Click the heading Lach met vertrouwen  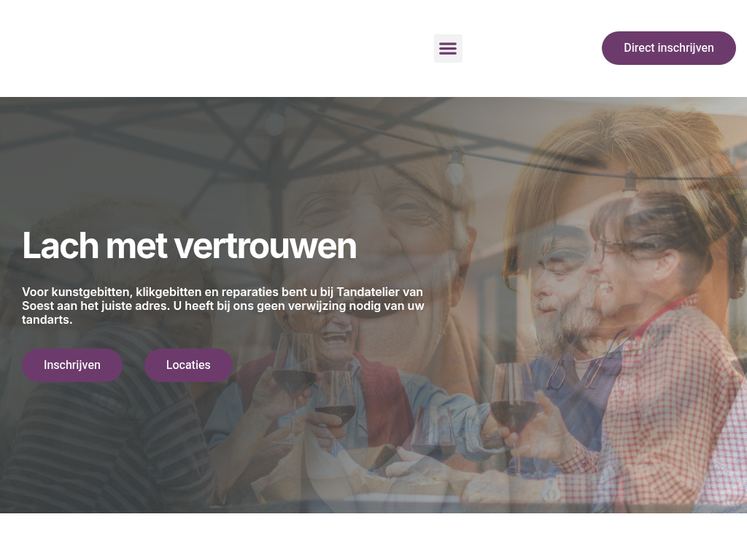tap(189, 246)
